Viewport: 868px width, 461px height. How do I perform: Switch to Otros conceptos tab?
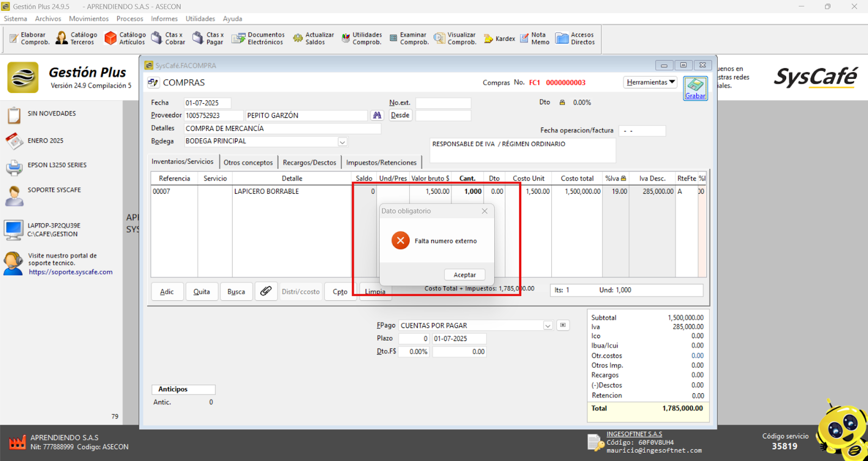(248, 162)
